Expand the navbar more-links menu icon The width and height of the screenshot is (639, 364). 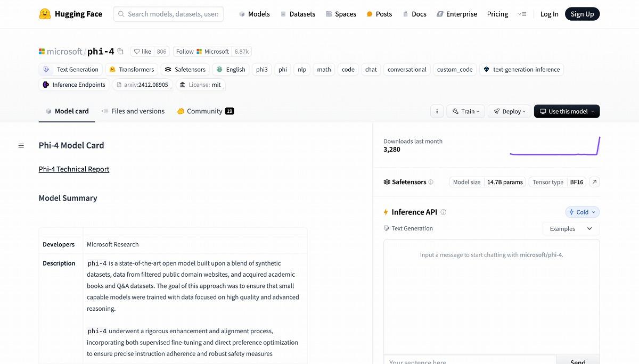(522, 14)
